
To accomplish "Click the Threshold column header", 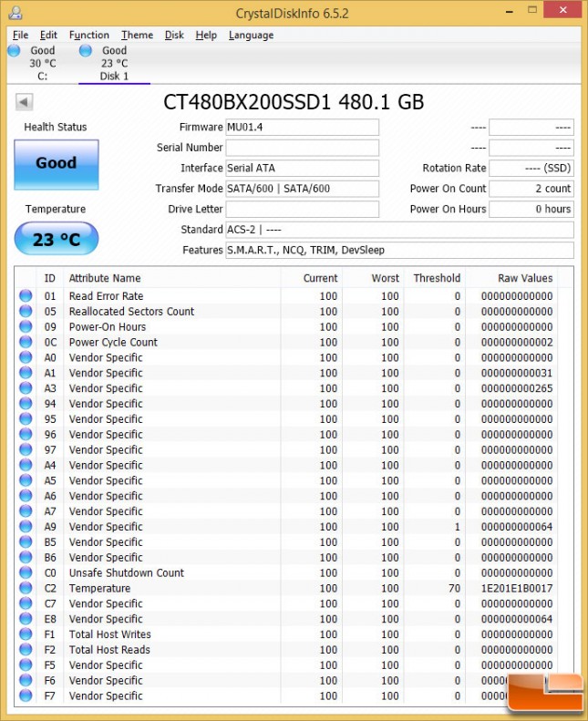I will pos(435,278).
